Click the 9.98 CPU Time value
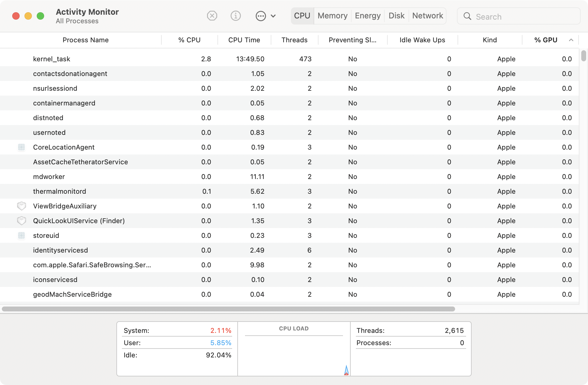Screen dimensions: 588x385 tap(257, 265)
